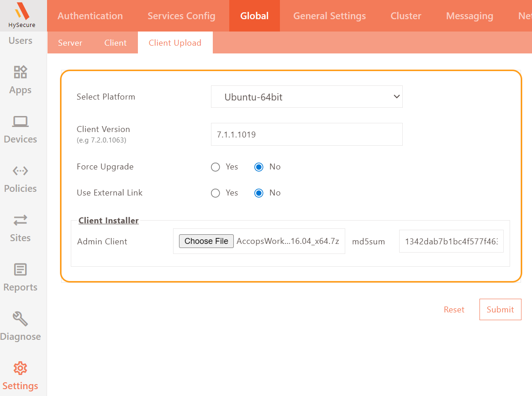Viewport: 532px width, 396px height.
Task: Switch to the Server sub-tab
Action: click(70, 43)
